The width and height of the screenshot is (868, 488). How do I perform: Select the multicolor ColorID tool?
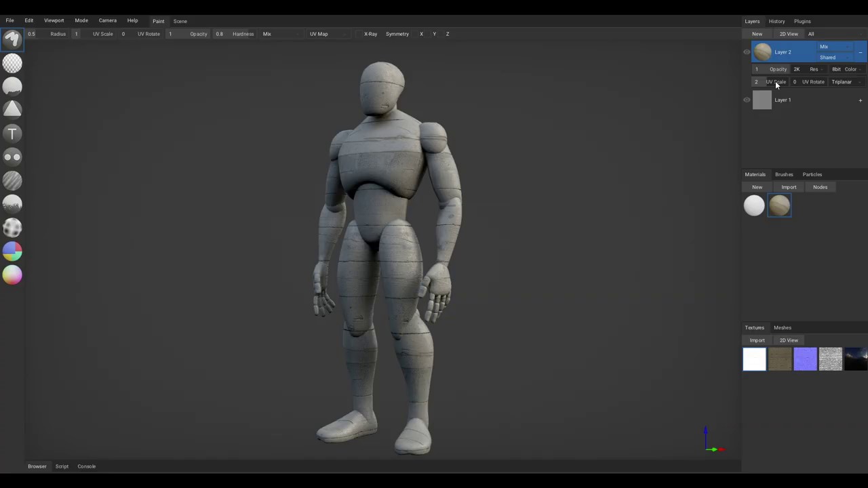[12, 251]
